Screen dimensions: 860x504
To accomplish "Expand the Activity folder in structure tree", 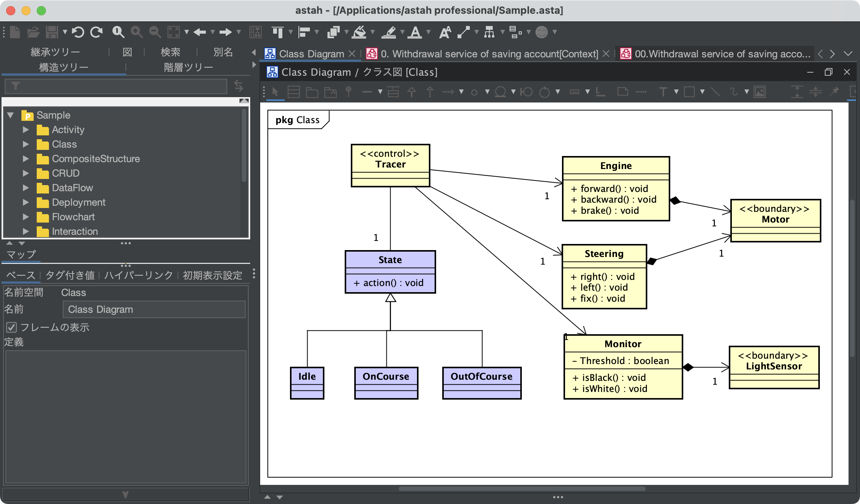I will tap(26, 130).
